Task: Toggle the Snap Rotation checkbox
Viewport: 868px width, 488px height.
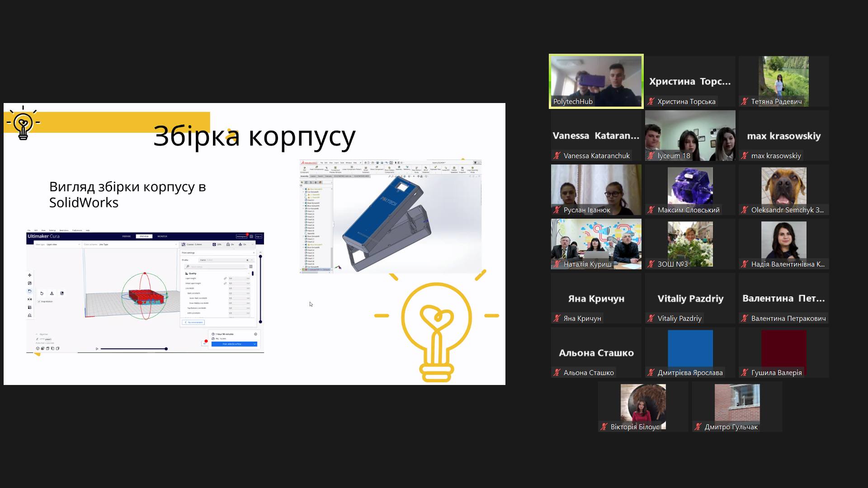Action: (39, 301)
